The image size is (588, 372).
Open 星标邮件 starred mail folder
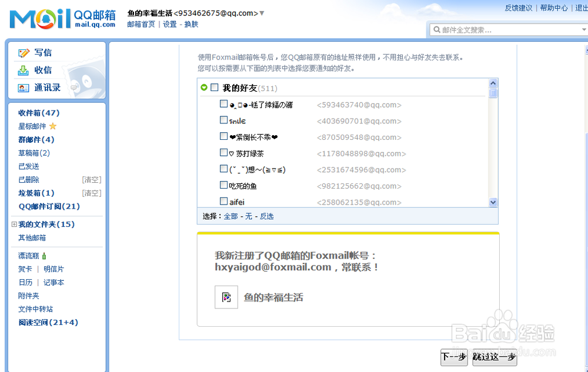[x=32, y=126]
